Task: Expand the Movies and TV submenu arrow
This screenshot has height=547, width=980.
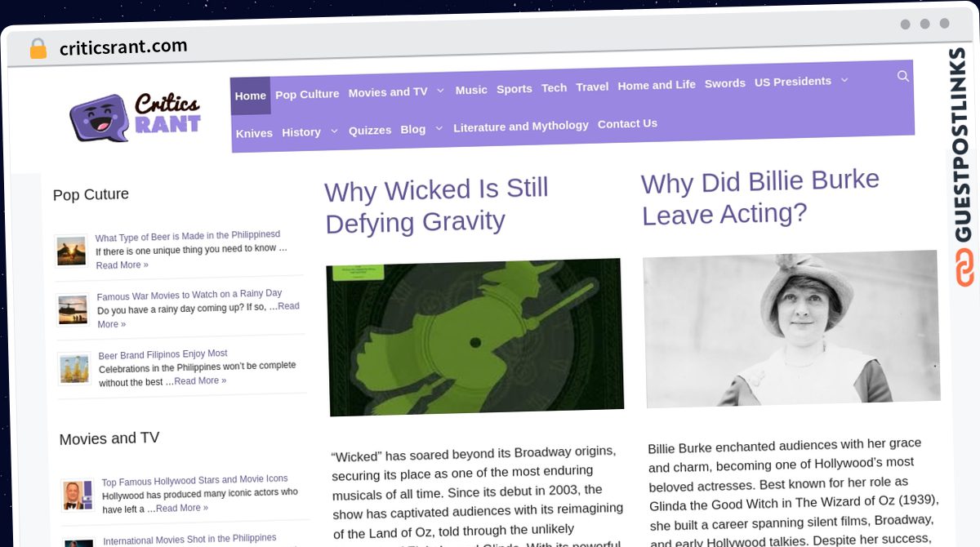Action: (440, 91)
